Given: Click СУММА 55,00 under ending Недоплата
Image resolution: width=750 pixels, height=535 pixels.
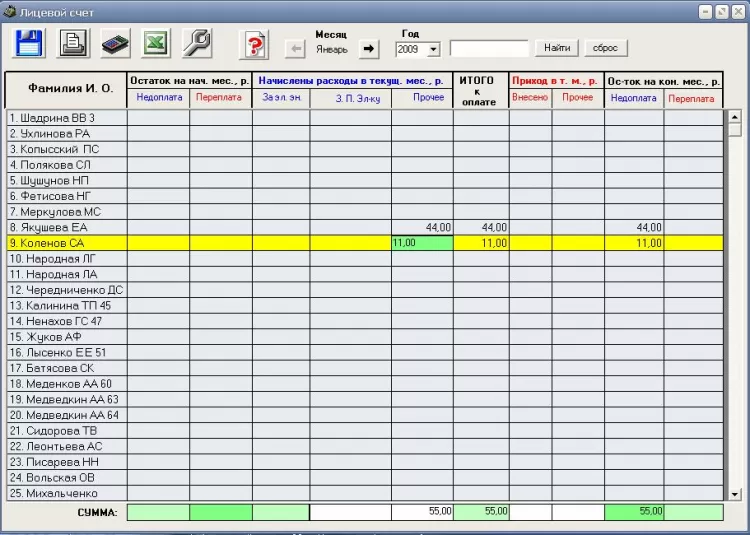Looking at the screenshot, I should 634,512.
